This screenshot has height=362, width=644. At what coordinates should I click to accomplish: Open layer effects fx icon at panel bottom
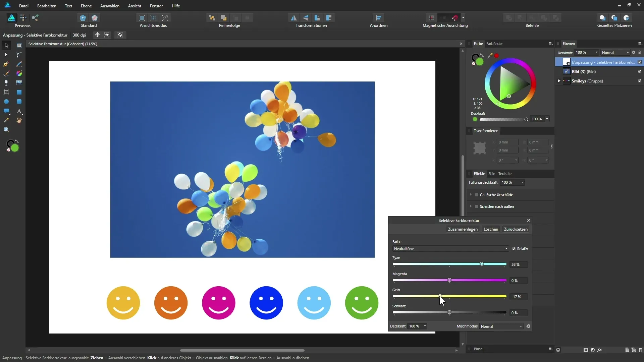[x=600, y=350]
